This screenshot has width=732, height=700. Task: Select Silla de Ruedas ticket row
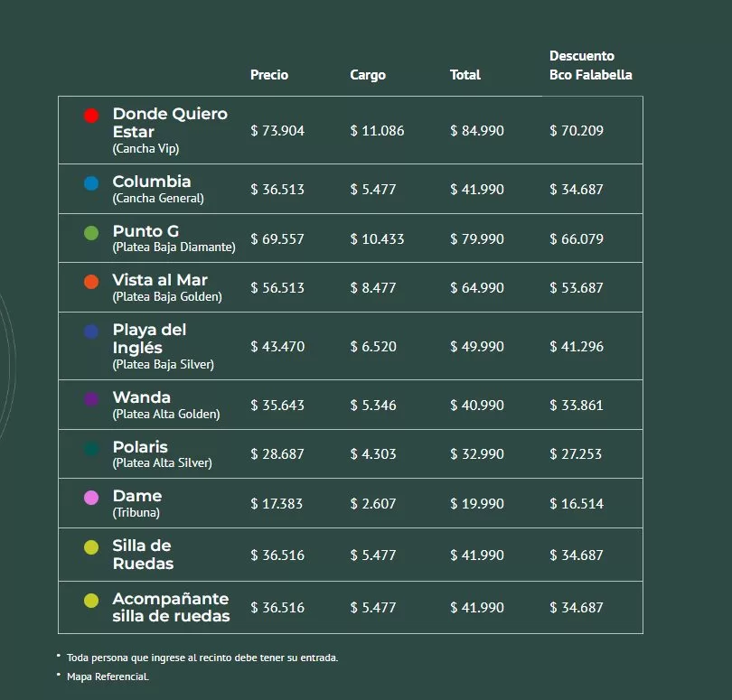click(142, 555)
